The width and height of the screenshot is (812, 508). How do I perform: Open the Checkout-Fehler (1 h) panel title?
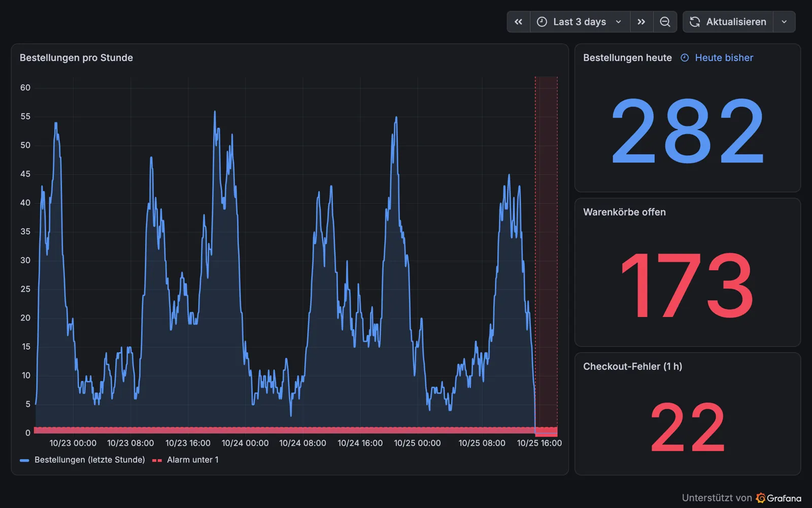tap(632, 367)
